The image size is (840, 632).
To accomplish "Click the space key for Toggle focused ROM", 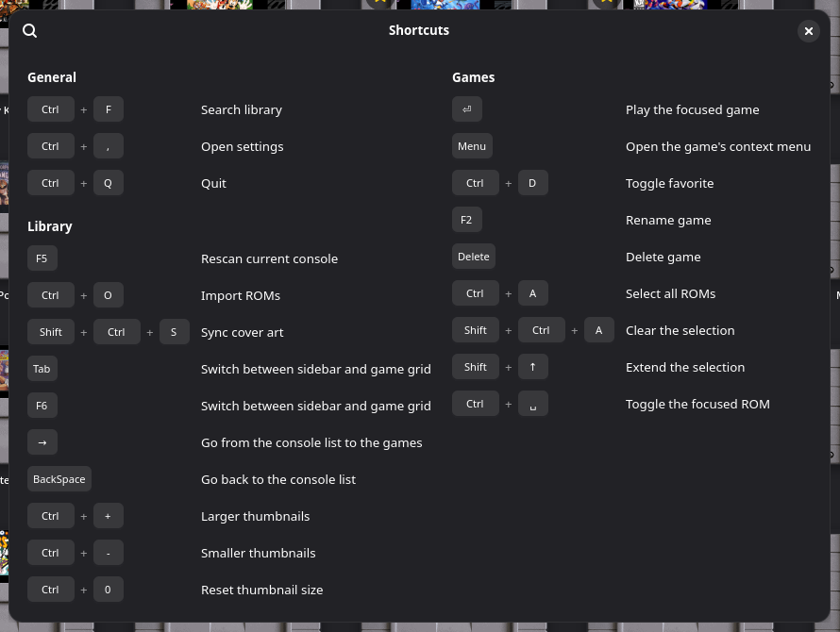I will [x=532, y=404].
